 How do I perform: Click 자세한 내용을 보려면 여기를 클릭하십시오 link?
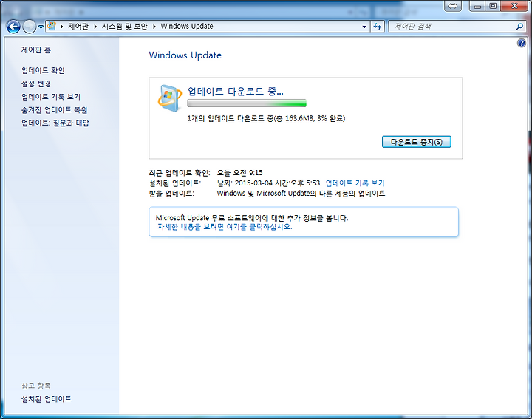tap(225, 227)
